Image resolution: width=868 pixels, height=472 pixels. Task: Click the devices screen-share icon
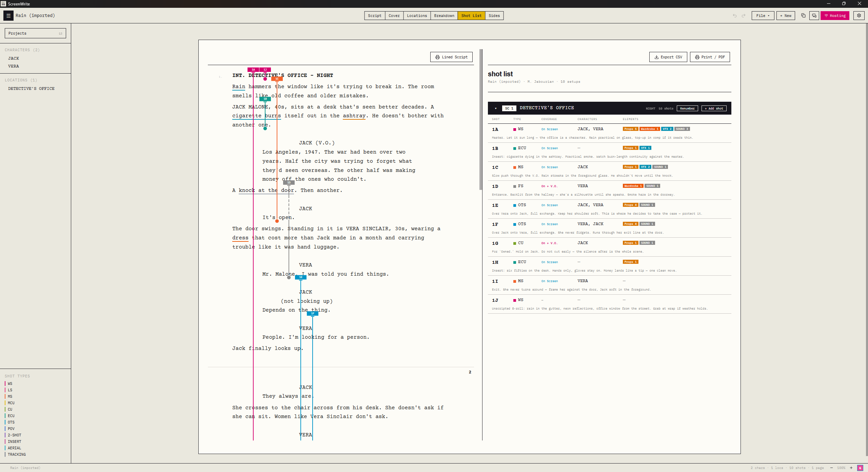(814, 16)
